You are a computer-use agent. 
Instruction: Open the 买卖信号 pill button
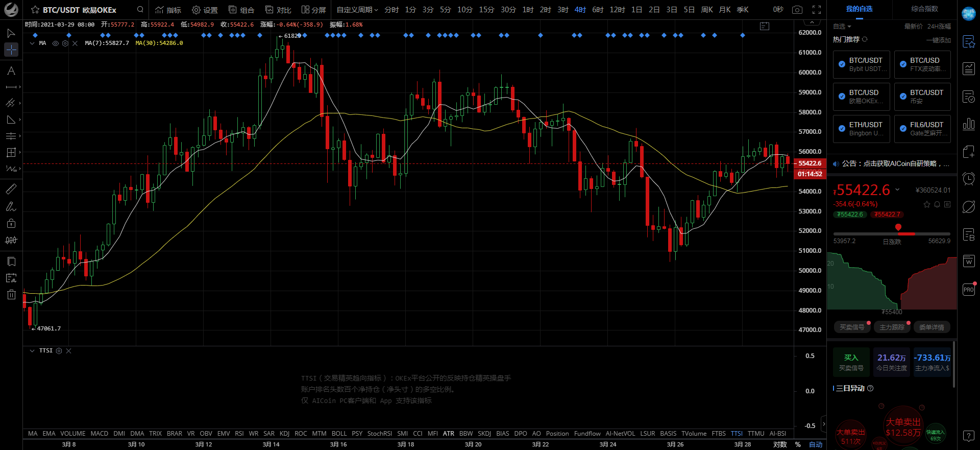[x=852, y=327]
